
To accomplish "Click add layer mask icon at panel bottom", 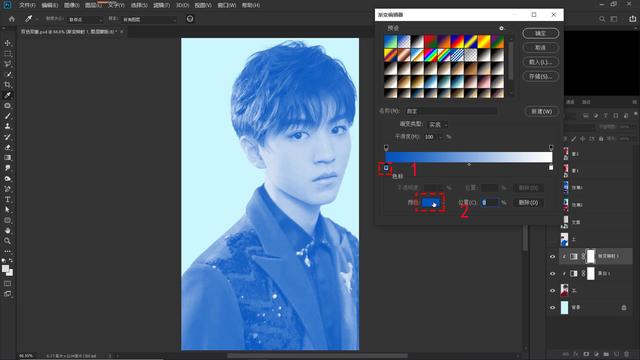I will 586,354.
